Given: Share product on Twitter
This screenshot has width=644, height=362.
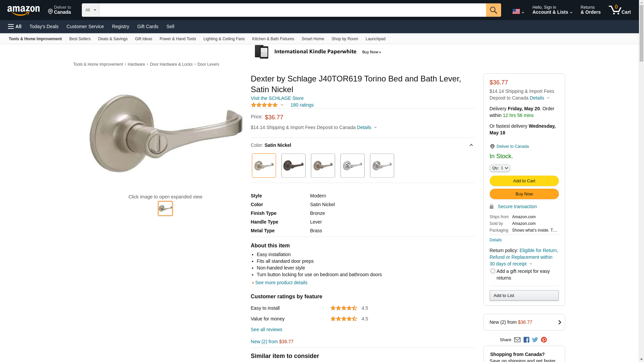Looking at the screenshot, I should [535, 340].
